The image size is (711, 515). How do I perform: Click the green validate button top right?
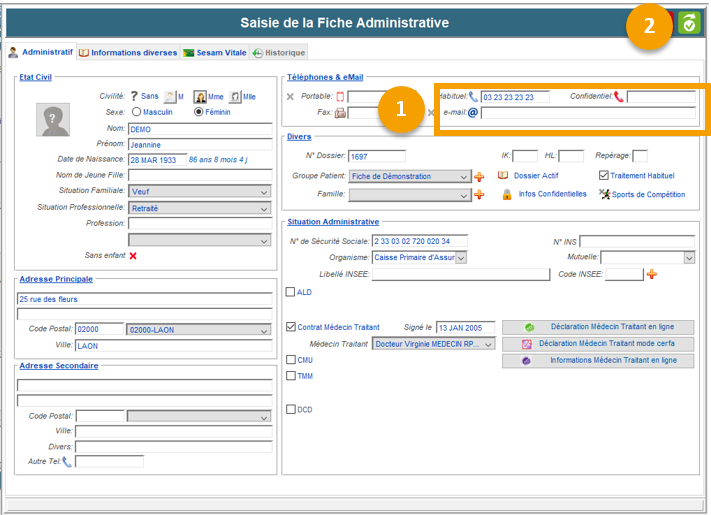689,24
